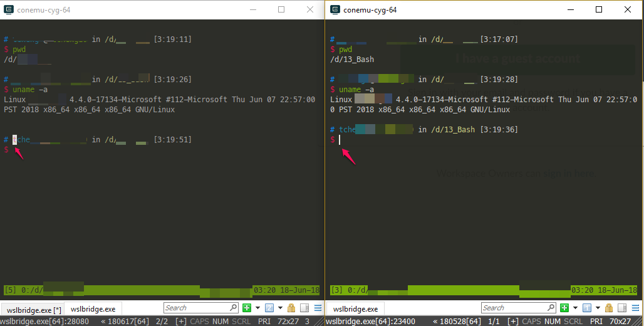
Task: Click the pwd command in left terminal
Action: 19,50
